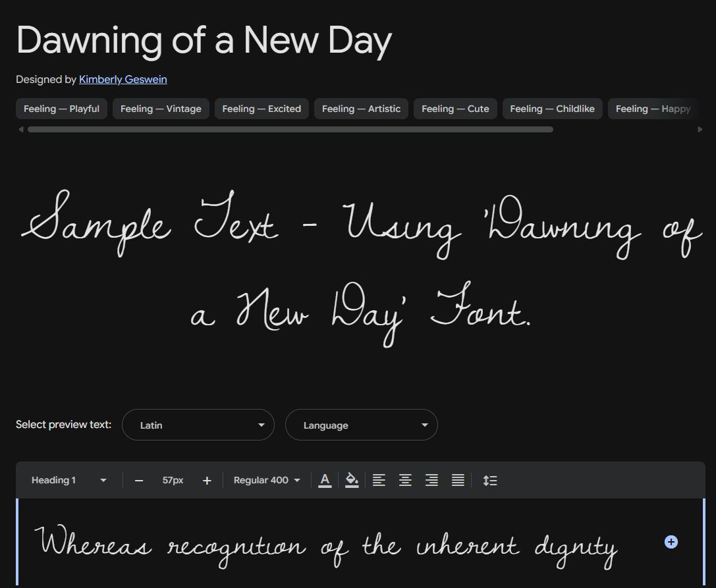Select the Feeling — Artistic tag
716x588 pixels.
pos(361,109)
